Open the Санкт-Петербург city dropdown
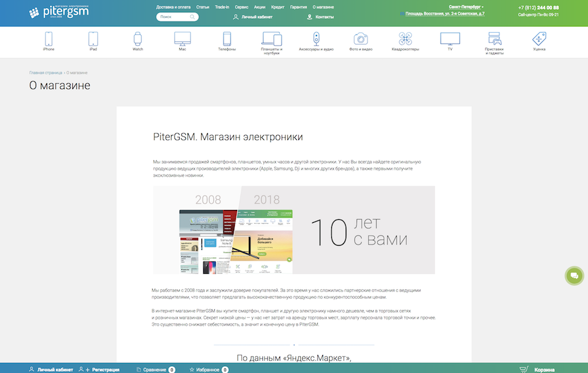The width and height of the screenshot is (588, 373). 466,7
